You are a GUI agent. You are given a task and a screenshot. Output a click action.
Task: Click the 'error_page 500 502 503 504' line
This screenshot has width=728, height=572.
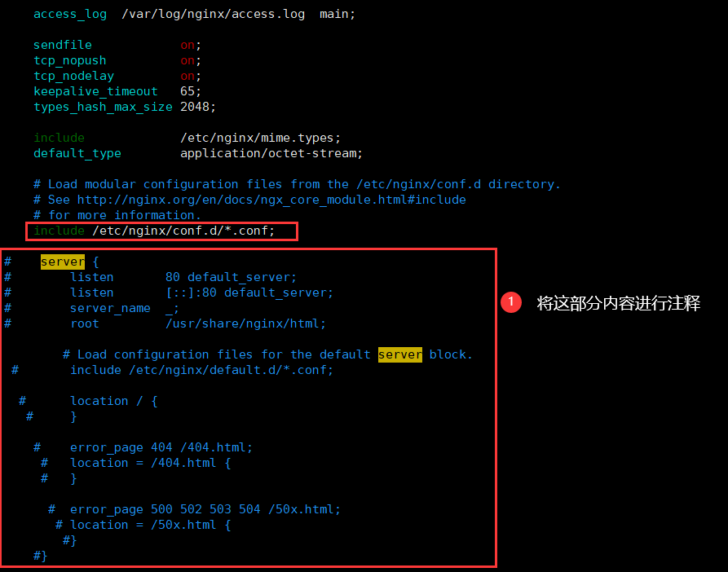[x=205, y=509]
